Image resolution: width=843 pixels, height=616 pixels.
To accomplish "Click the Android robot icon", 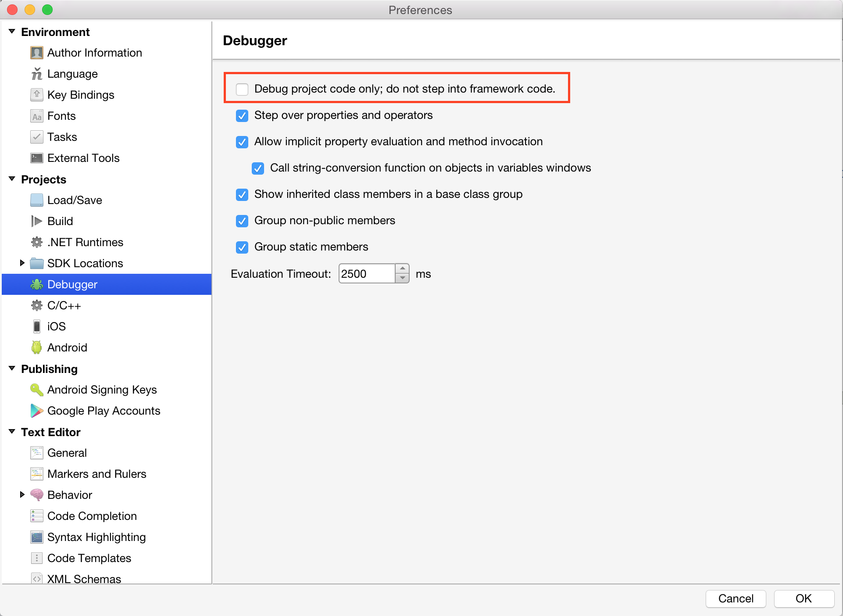I will point(37,347).
